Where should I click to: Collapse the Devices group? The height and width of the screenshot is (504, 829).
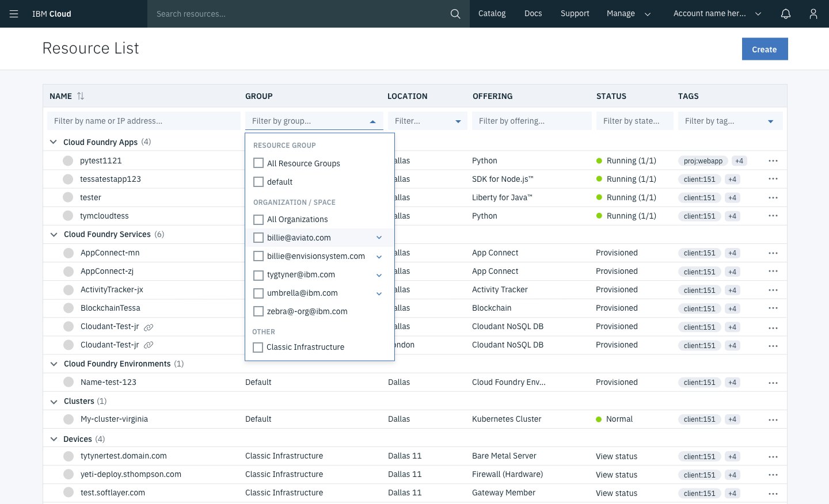coord(54,439)
